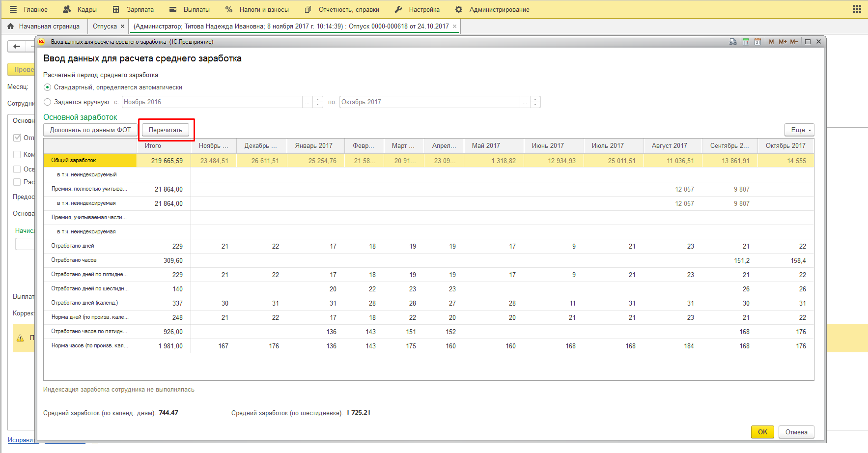The height and width of the screenshot is (453, 868).
Task: Open the calendar icon in dialog title bar
Action: click(x=757, y=42)
